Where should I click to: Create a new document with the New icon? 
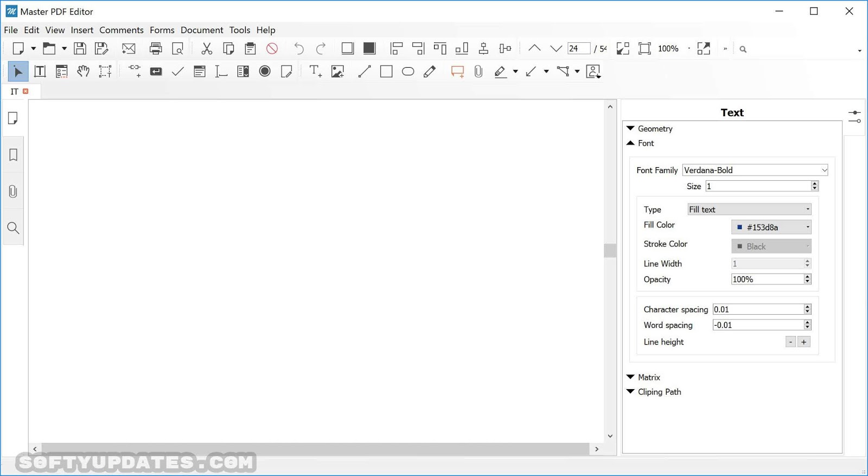pos(18,48)
